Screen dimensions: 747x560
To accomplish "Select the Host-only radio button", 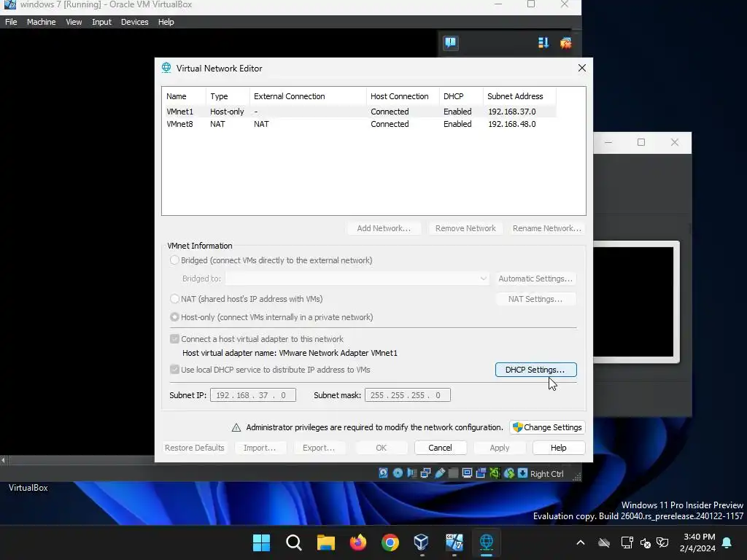I will pos(174,316).
